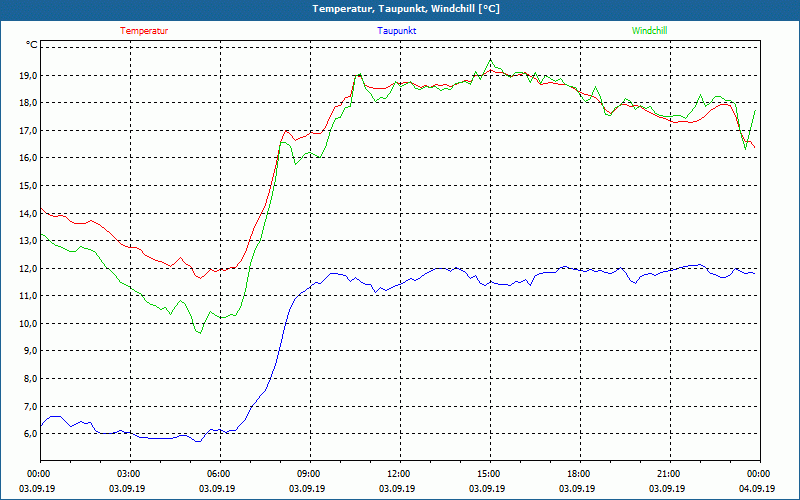The height and width of the screenshot is (500, 800).
Task: Click the 11,0 y-axis value
Action: pyautogui.click(x=29, y=296)
